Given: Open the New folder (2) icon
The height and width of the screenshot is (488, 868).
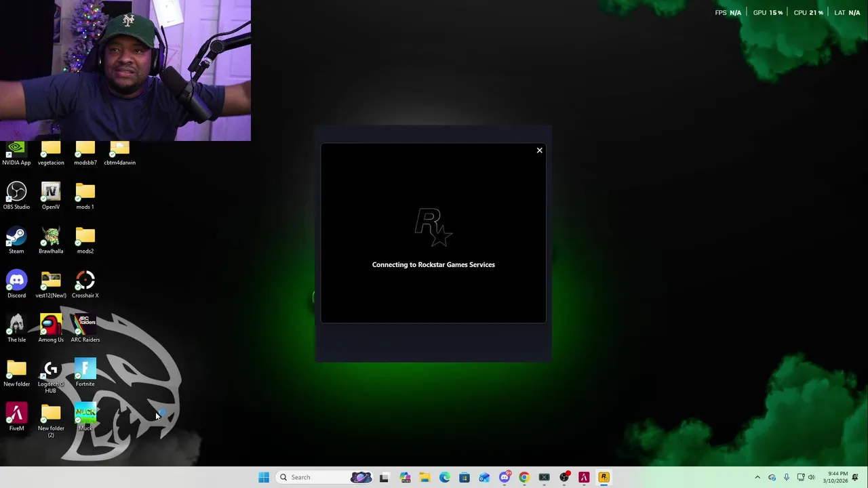Looking at the screenshot, I should (x=51, y=421).
